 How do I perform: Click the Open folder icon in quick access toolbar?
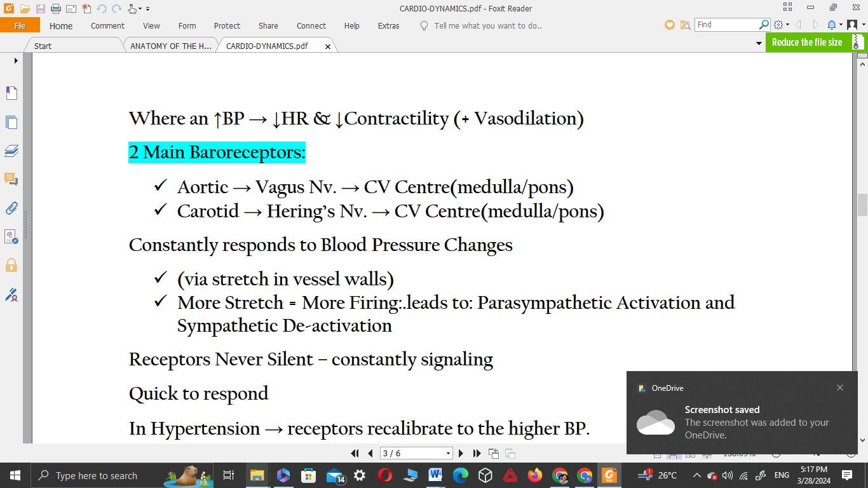coord(25,9)
